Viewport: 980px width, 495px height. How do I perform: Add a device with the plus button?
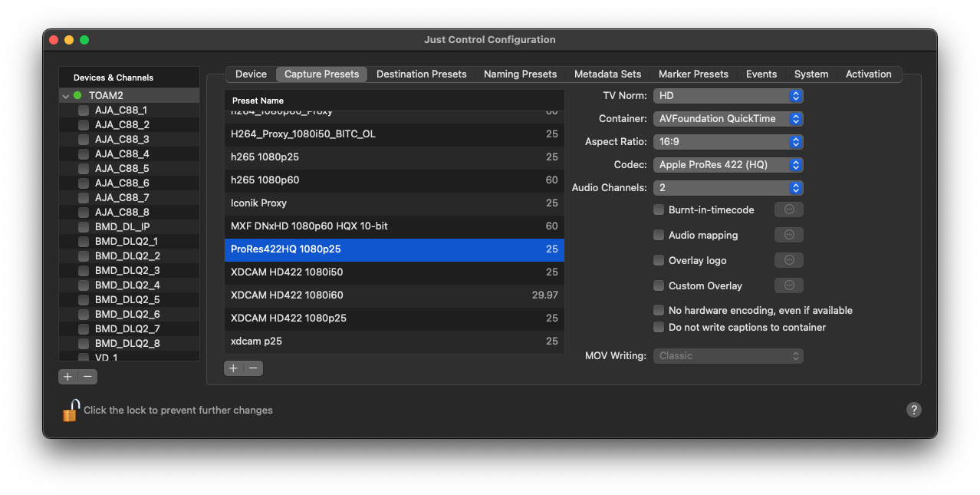[x=68, y=377]
